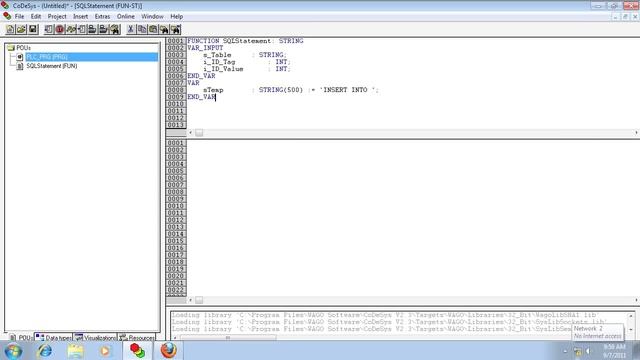Click the Cut scissors icon
640x360 pixels.
coord(131,29)
